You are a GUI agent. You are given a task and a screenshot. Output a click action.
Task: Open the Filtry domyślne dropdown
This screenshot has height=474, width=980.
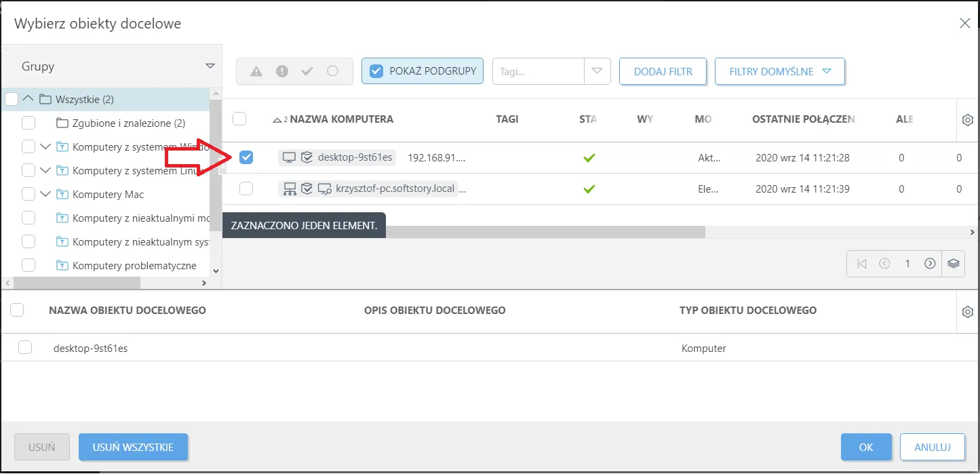click(x=780, y=71)
